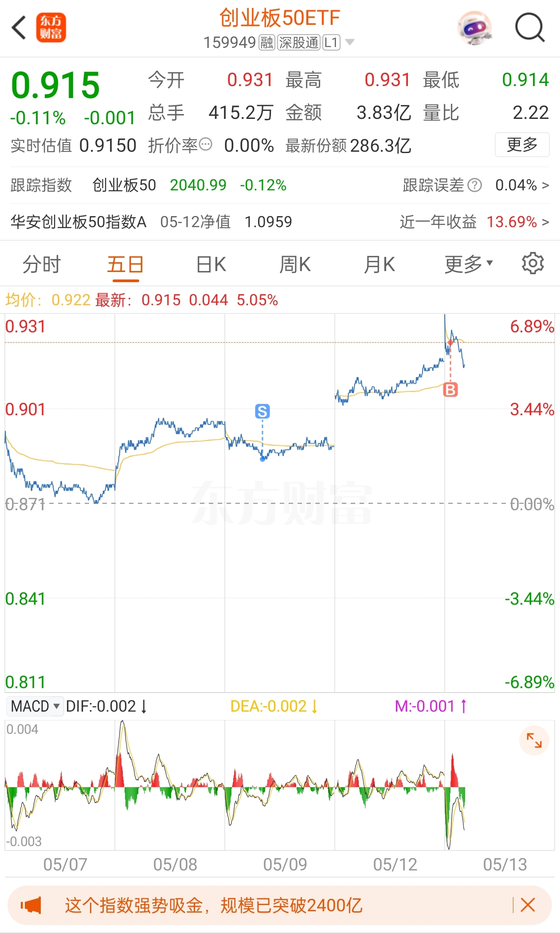
Task: Switch to the 分时 tab
Action: coord(42,265)
